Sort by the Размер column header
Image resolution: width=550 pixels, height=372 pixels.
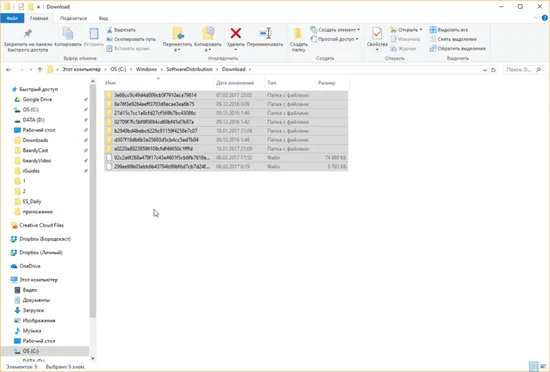332,83
